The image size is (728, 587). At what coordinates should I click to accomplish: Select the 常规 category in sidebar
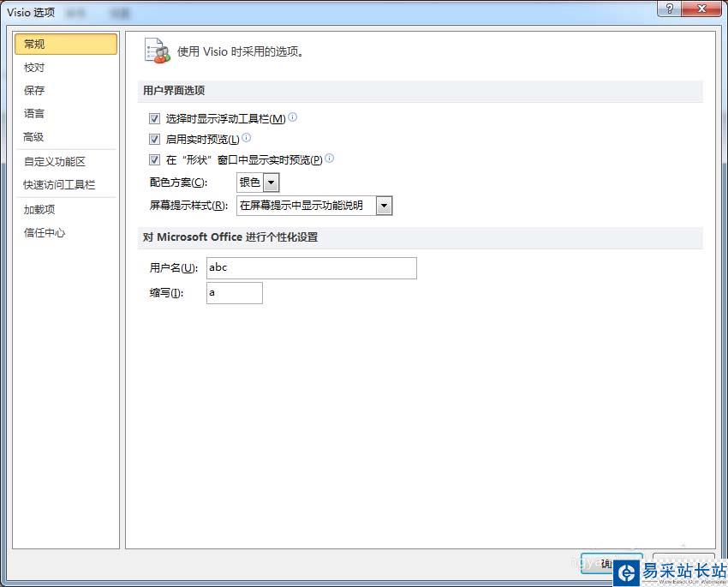click(65, 44)
